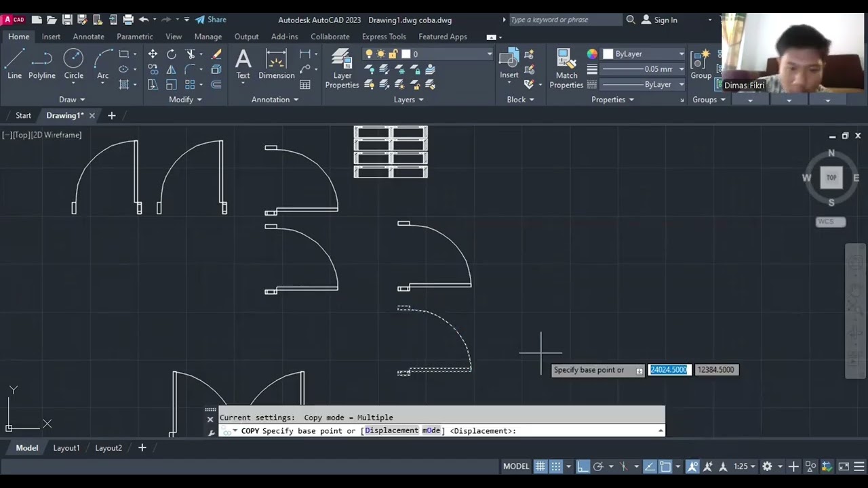
Task: Select the Polyline tool
Action: tap(42, 64)
